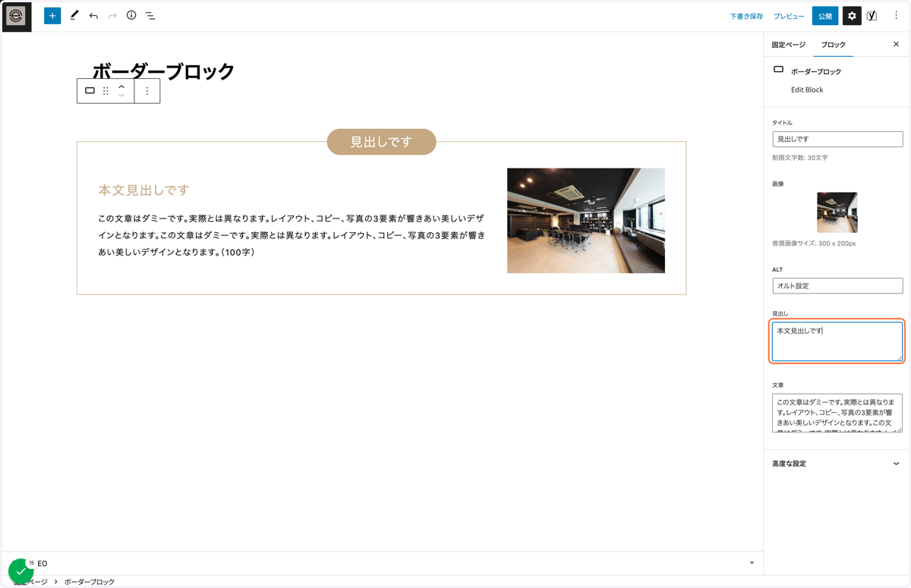Redo the last undone change
The image size is (911, 588).
pyautogui.click(x=112, y=16)
